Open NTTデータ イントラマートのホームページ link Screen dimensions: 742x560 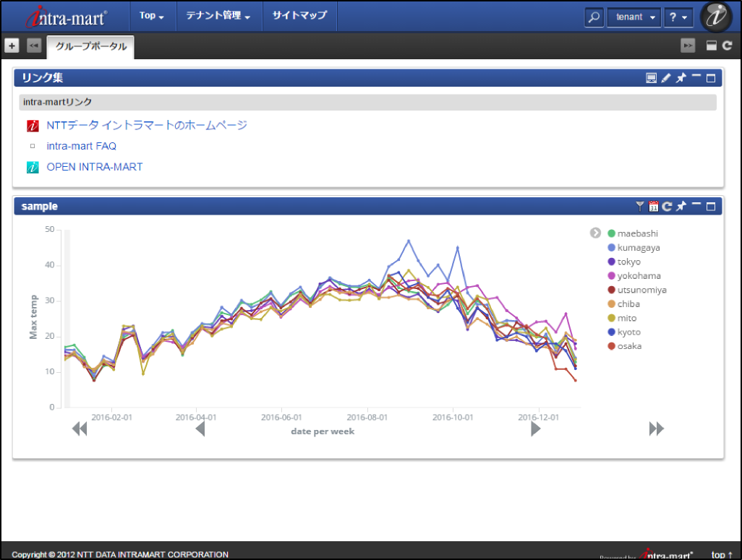(x=145, y=124)
